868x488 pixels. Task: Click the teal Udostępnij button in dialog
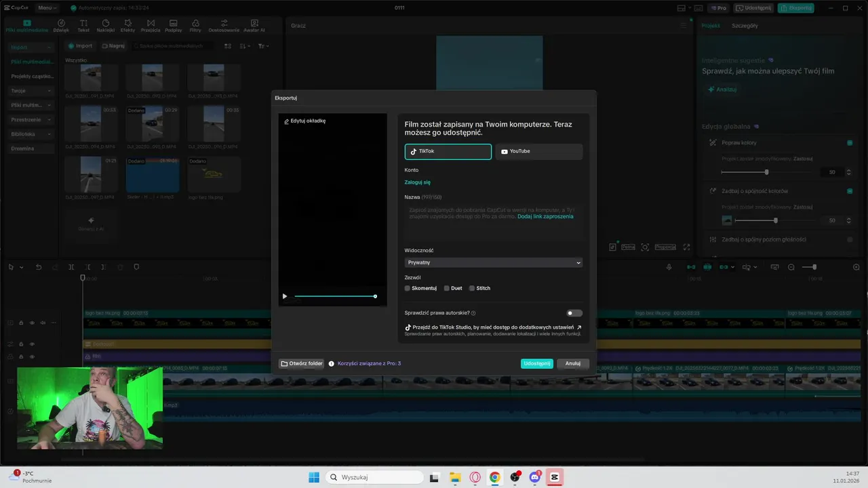pyautogui.click(x=537, y=363)
